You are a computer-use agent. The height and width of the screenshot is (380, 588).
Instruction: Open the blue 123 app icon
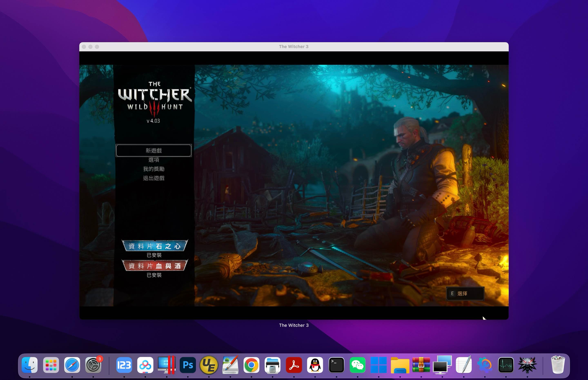[124, 365]
